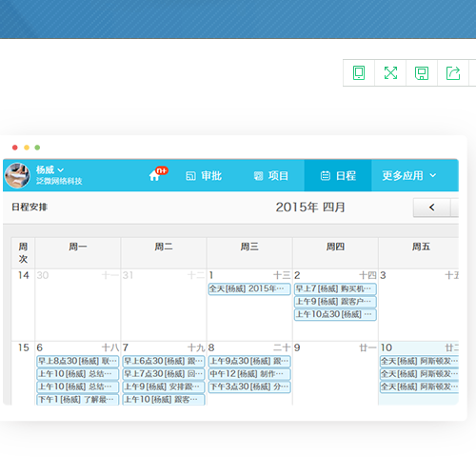Screen dimensions: 476x476
Task: Open the 上午9点30[杨威] event
Action: click(x=249, y=361)
